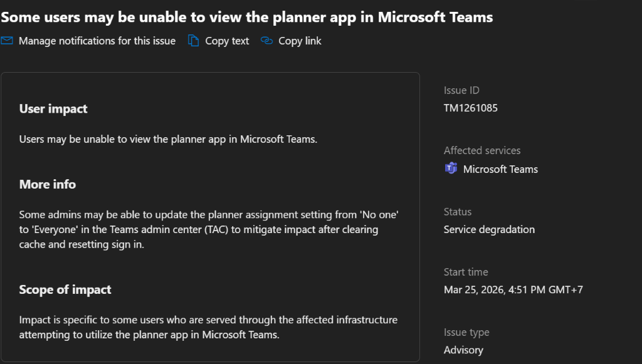Click the start time Mar 25, 2026 value
The height and width of the screenshot is (364, 642).
click(513, 289)
